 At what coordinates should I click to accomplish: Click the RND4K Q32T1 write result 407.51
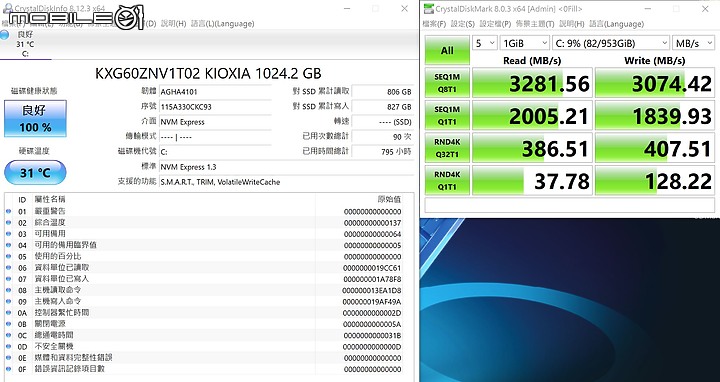pyautogui.click(x=655, y=148)
